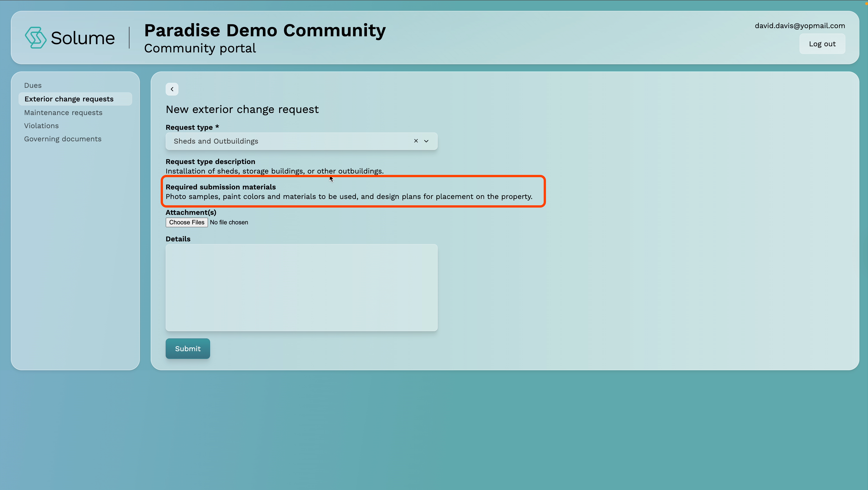Go back using the left chevron button
Image resolution: width=868 pixels, height=490 pixels.
tap(172, 89)
